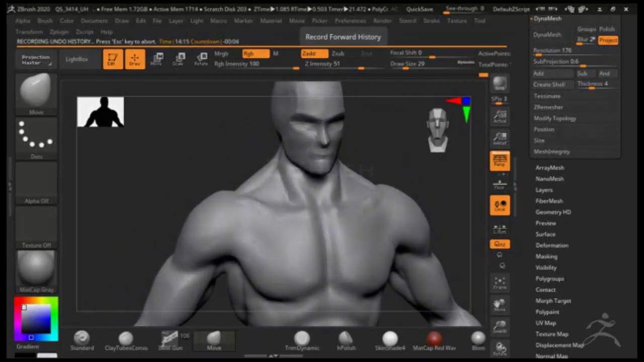
Task: Collapse the DynaMesh section header
Action: pos(547,18)
